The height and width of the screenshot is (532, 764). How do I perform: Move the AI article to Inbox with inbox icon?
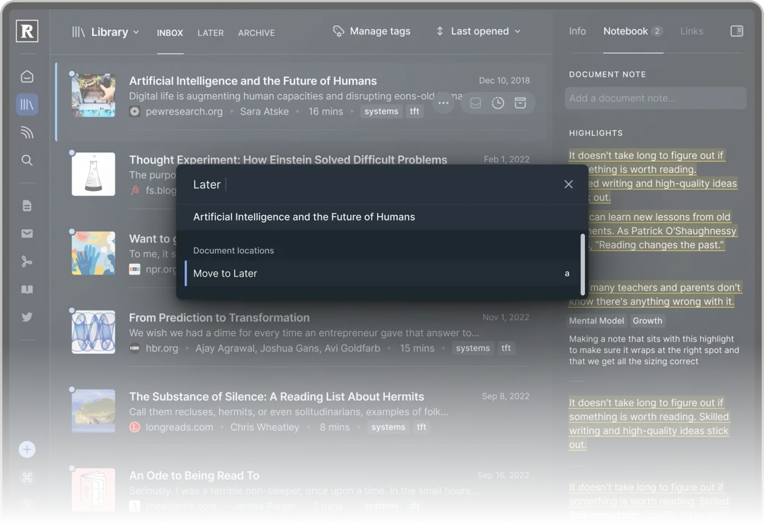[x=475, y=103]
